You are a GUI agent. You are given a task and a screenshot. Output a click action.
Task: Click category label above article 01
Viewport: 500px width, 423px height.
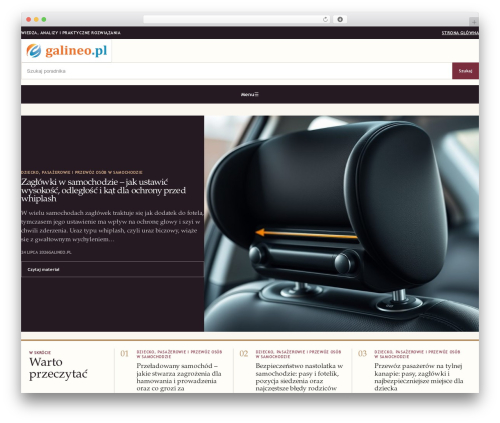pos(179,354)
